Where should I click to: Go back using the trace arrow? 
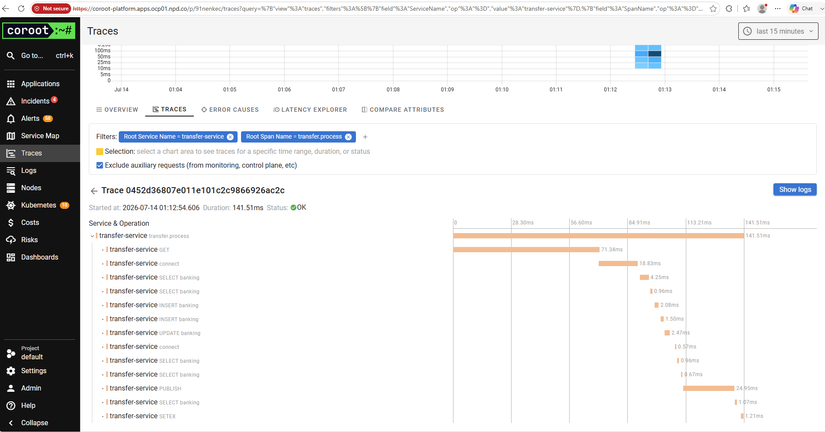tap(94, 191)
